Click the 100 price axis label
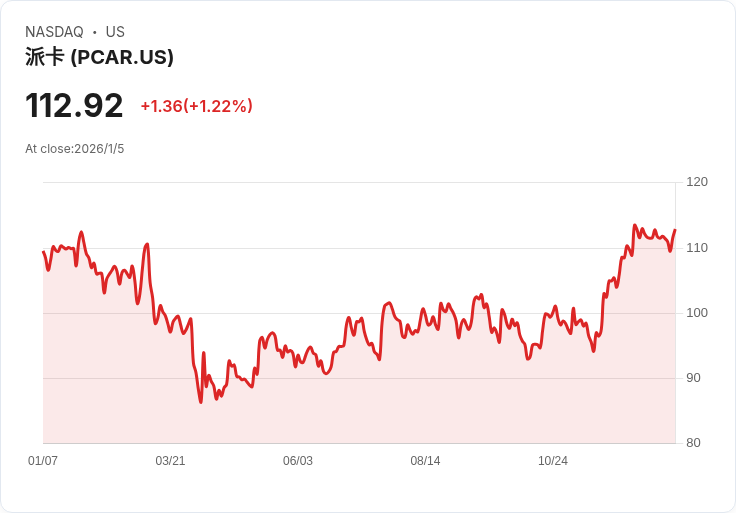 click(697, 313)
